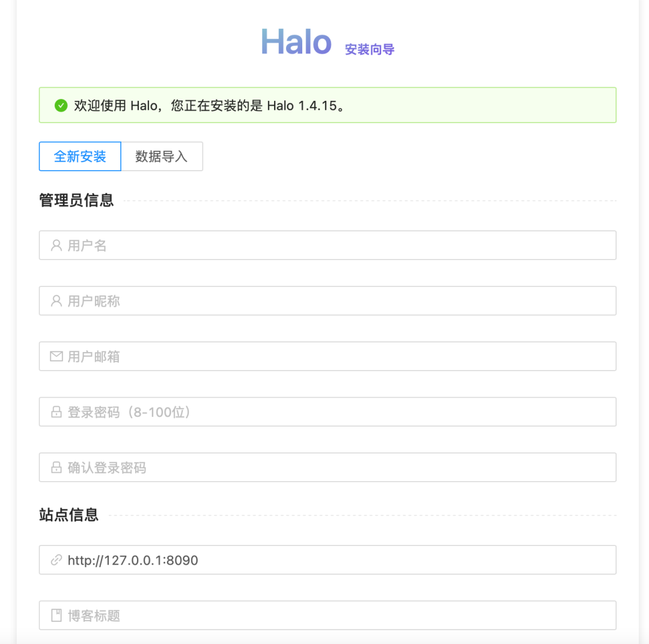Click the person icon in the 用户名 field

(x=56, y=245)
